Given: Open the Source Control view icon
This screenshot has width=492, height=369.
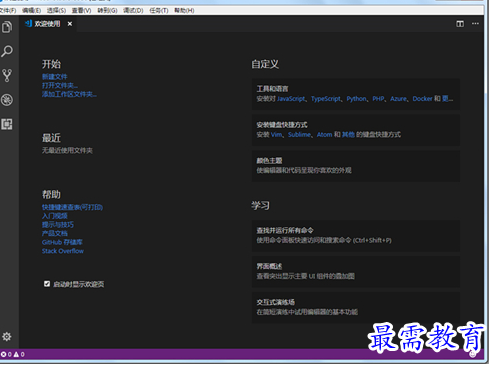Looking at the screenshot, I should point(7,76).
